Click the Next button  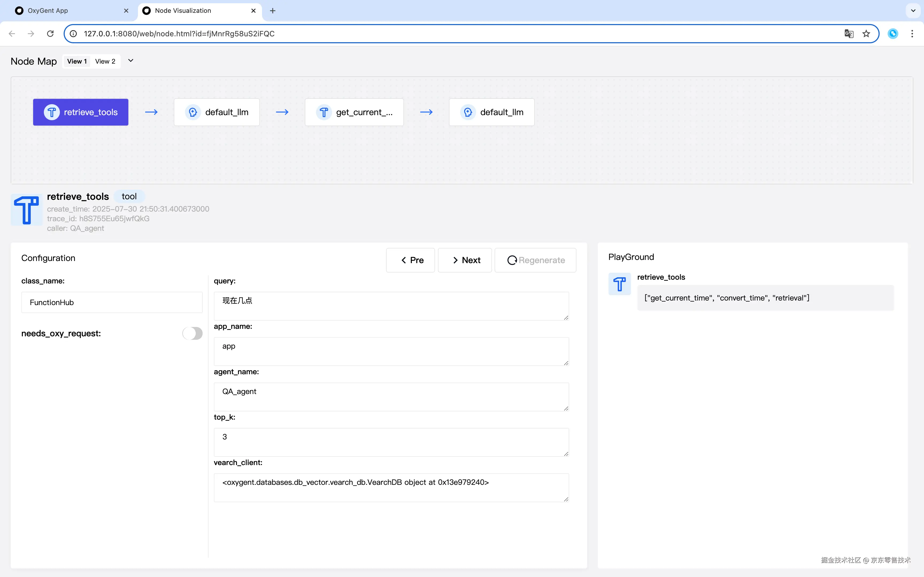(x=465, y=260)
